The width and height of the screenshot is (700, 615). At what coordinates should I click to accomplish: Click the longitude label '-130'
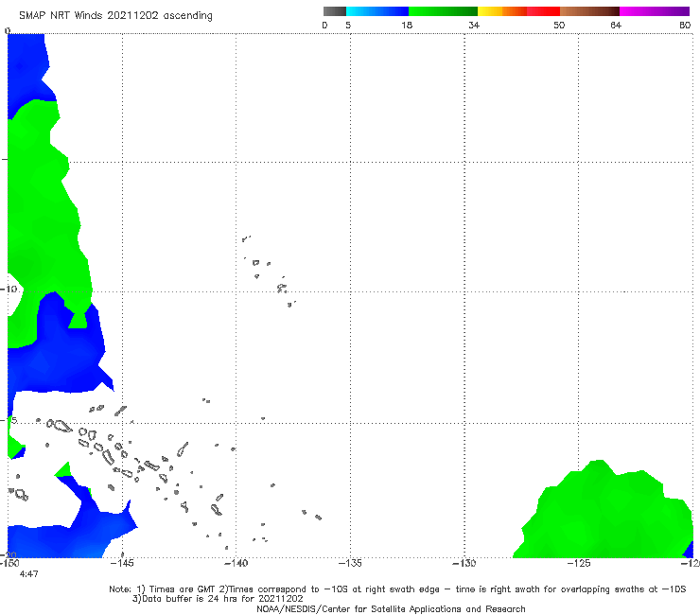click(x=464, y=564)
